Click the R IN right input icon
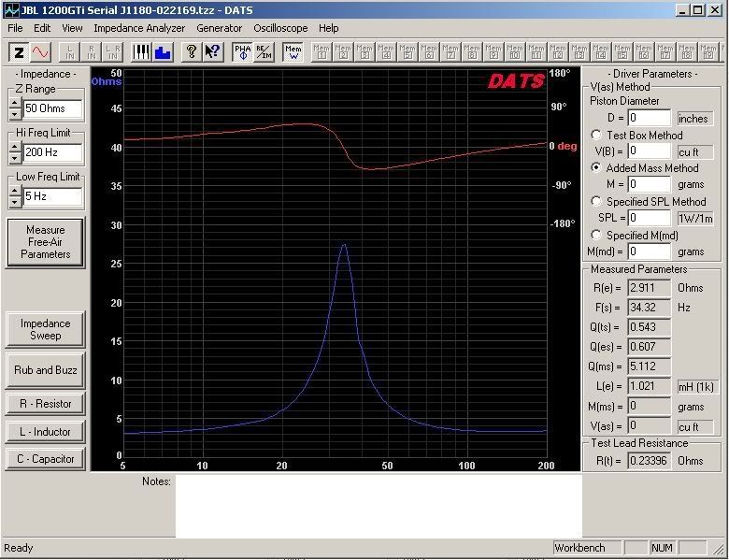The height and width of the screenshot is (560, 729). [x=92, y=52]
